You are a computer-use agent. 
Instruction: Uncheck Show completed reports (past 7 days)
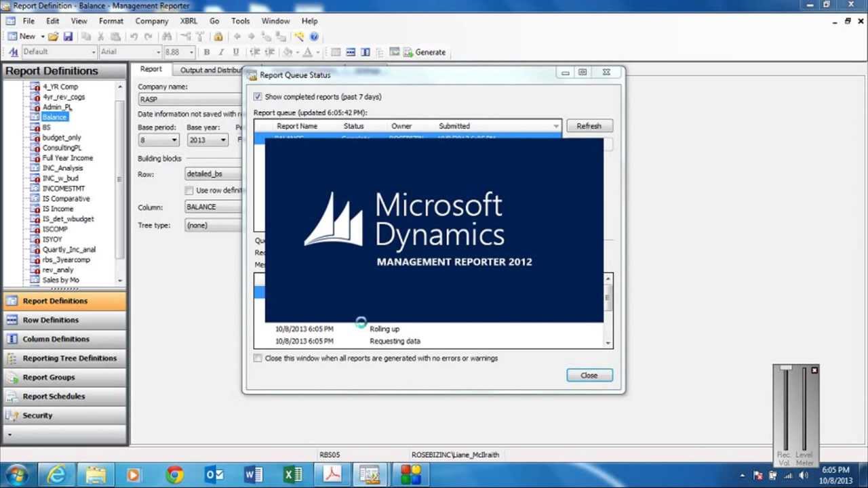(258, 97)
